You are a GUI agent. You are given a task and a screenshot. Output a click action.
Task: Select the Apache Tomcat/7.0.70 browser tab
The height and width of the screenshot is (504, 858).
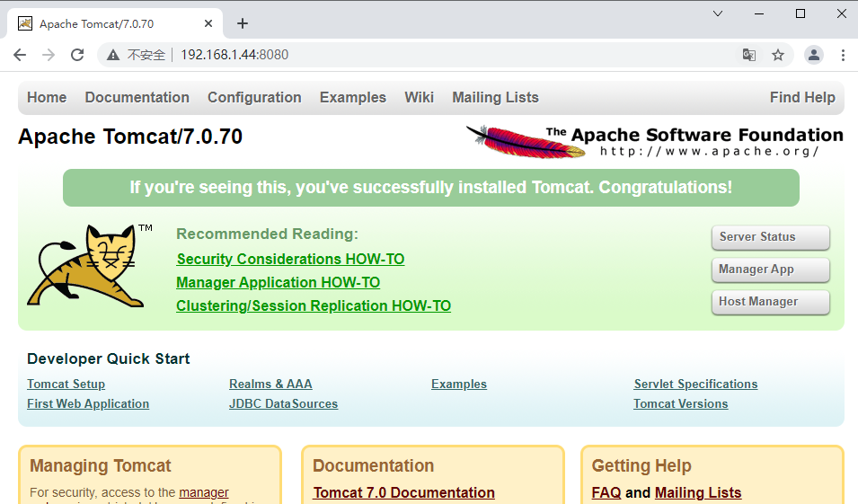pos(115,23)
